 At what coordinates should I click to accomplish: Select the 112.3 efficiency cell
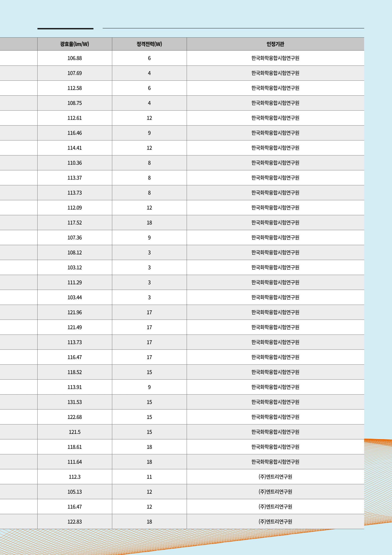point(75,477)
